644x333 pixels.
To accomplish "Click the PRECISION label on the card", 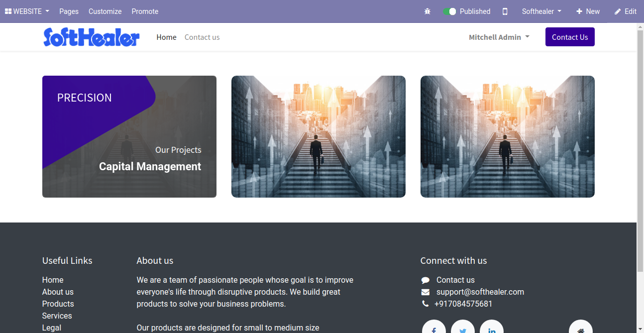I will (85, 98).
